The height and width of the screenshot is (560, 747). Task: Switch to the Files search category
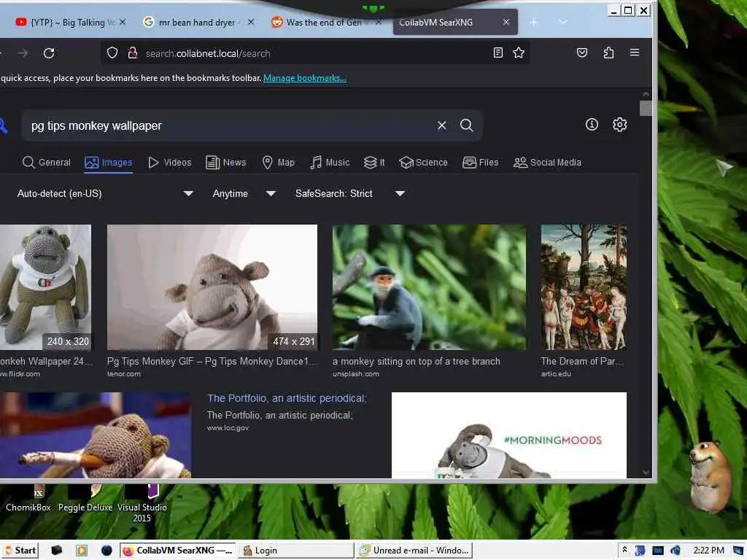(480, 163)
